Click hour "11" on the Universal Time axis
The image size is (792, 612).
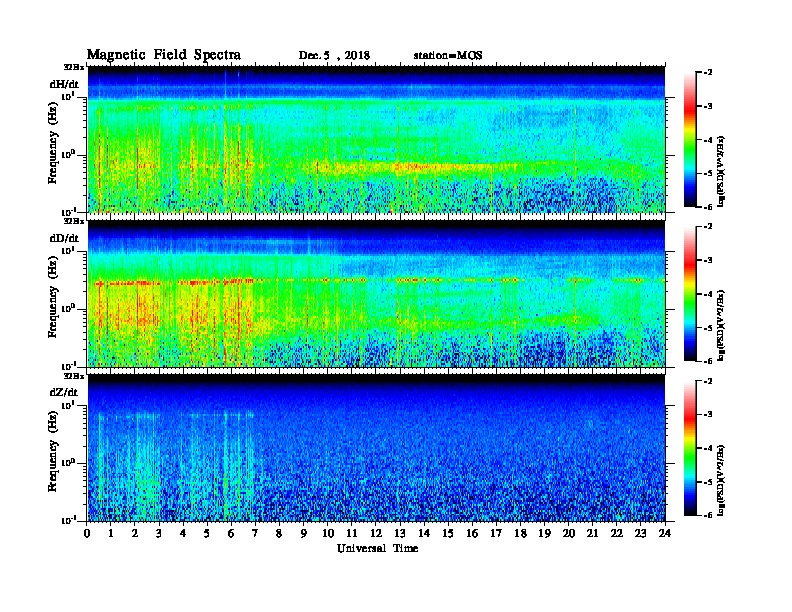(352, 533)
